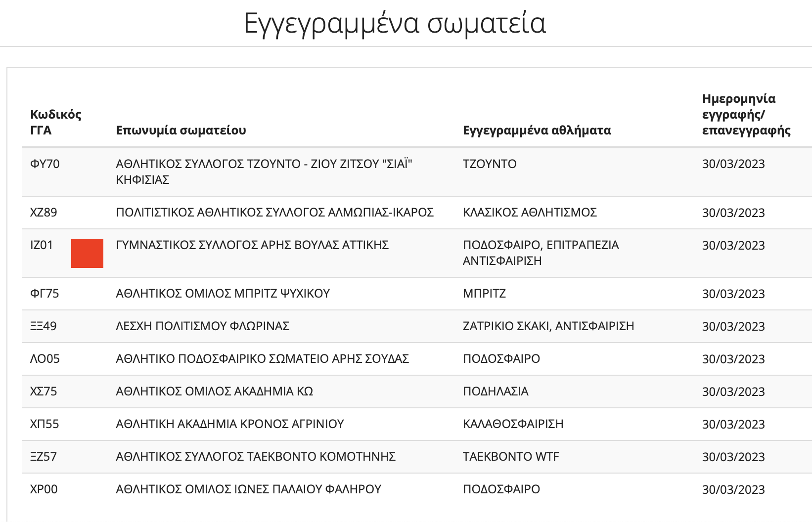Viewport: 812px width, 522px height.
Task: Click the "Ημερομηνία εγγραφής/επανεγγραφής" column header
Action: 746,114
